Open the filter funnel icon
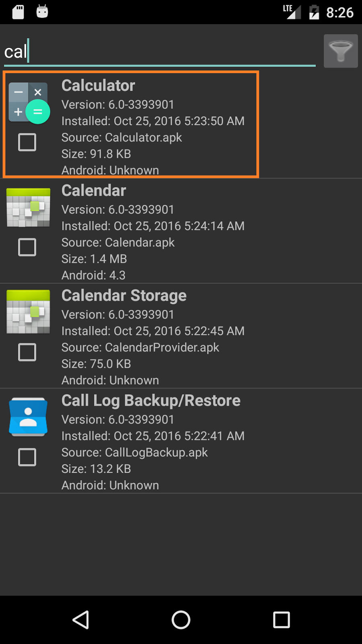This screenshot has width=362, height=644. (x=340, y=51)
